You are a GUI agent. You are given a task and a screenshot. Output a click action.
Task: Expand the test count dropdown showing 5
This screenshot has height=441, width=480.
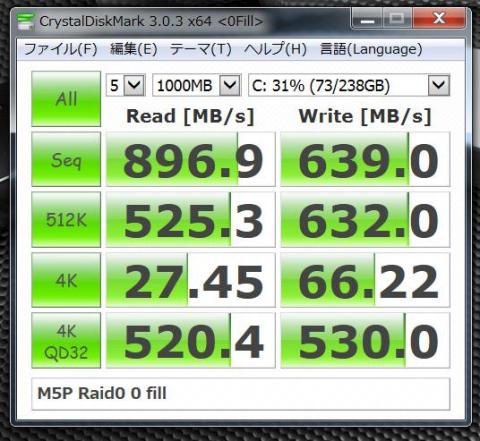(134, 85)
